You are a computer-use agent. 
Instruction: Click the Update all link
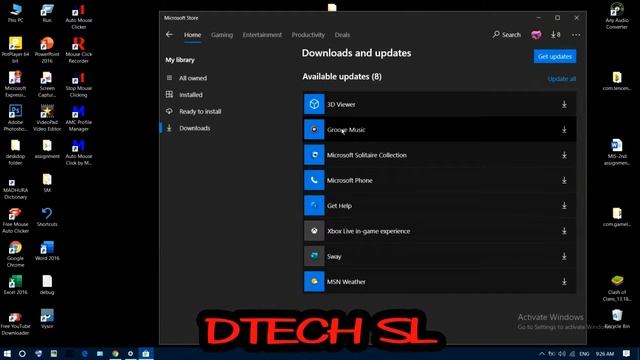coord(562,79)
